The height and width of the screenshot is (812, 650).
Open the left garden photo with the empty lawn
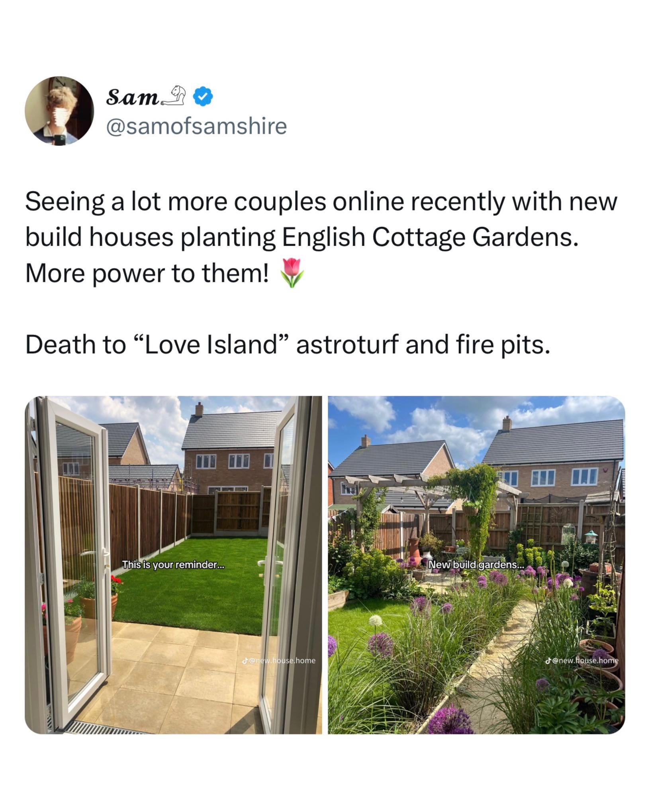tap(173, 565)
